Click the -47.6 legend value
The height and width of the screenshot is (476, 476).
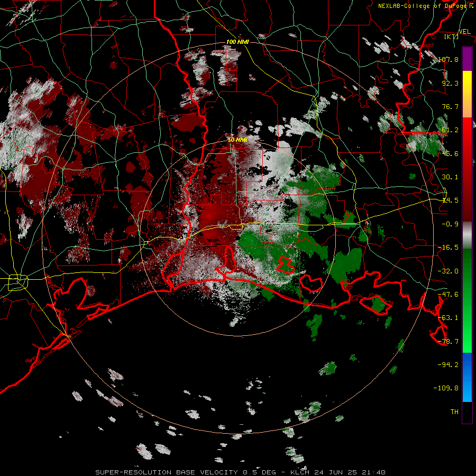coord(448,295)
